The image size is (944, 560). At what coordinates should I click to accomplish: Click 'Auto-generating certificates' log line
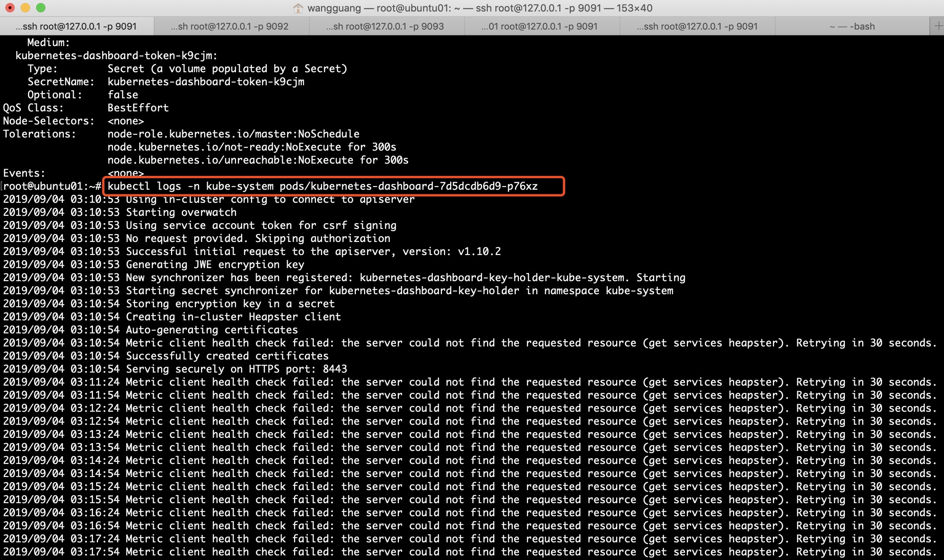click(x=151, y=330)
